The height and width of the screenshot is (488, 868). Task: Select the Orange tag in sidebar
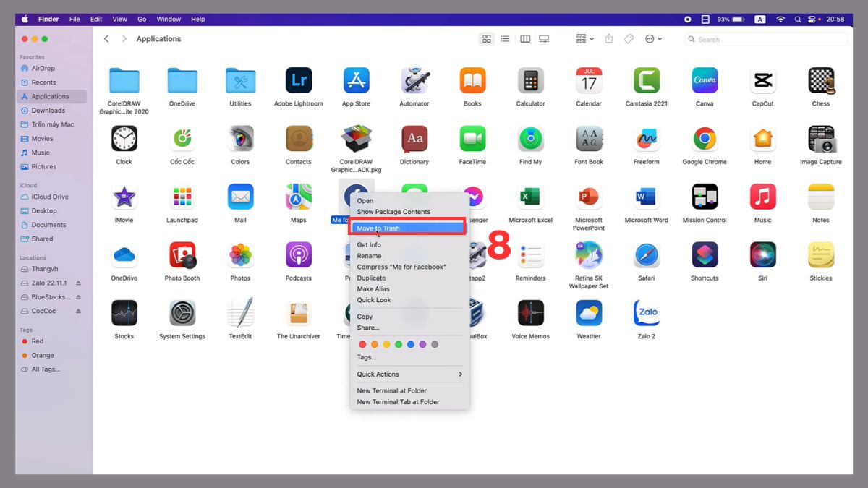[52, 355]
